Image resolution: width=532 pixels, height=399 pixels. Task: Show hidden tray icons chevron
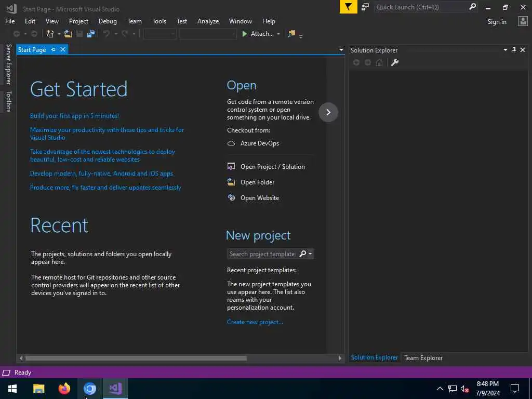pos(440,389)
